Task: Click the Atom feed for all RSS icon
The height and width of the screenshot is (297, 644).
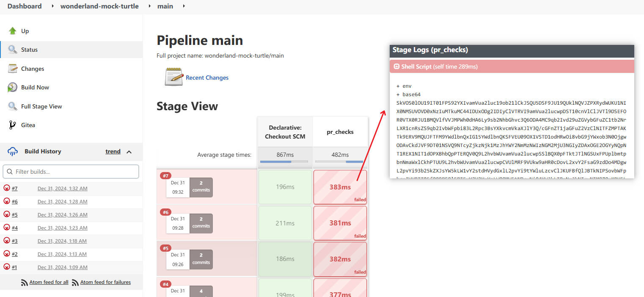Action: click(x=25, y=282)
